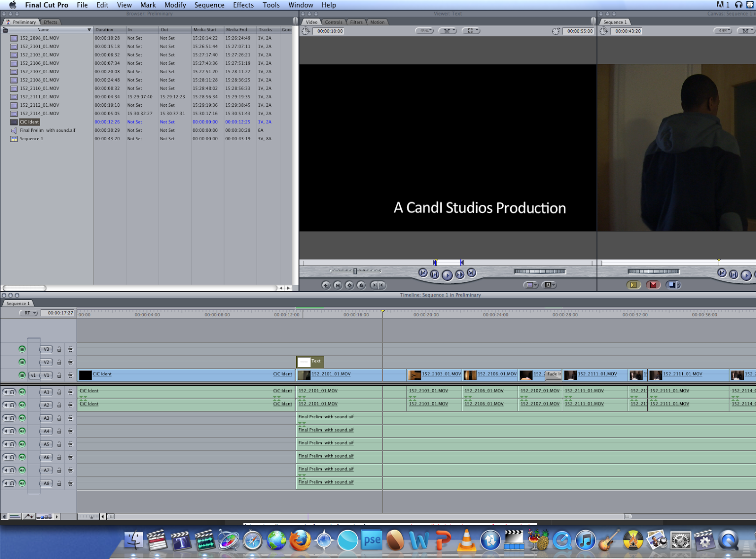756x559 pixels.
Task: Toggle clip keyframes in Timeline
Action: pyautogui.click(x=15, y=517)
